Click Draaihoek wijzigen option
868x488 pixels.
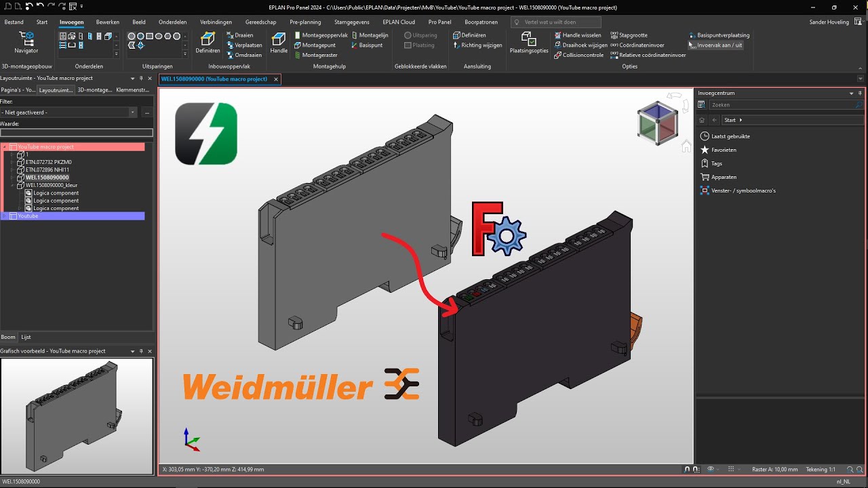(x=580, y=45)
